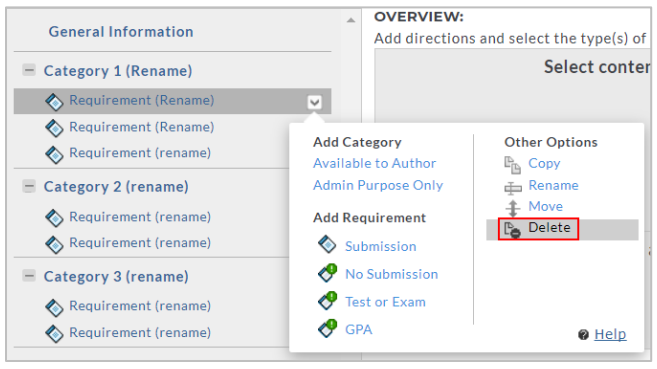Collapse Category 1 (Rename)

[29, 70]
